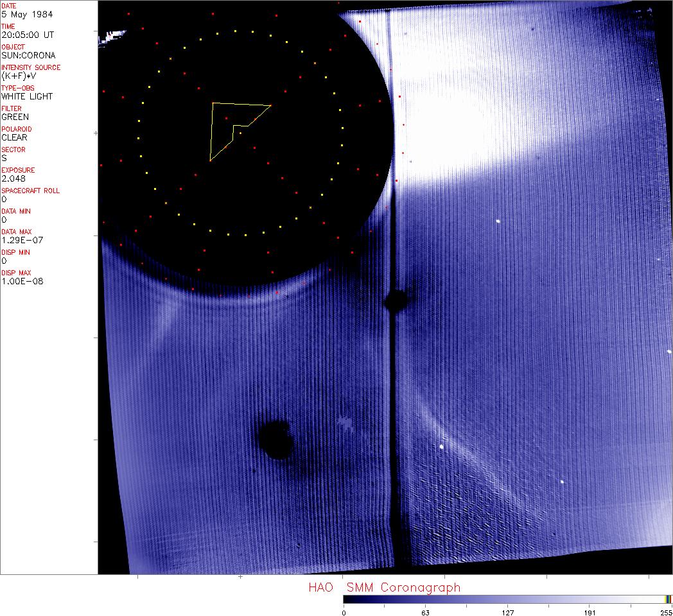This screenshot has height=616, width=673.
Task: Click the "CLEAR" polaroid value
Action: pyautogui.click(x=14, y=138)
